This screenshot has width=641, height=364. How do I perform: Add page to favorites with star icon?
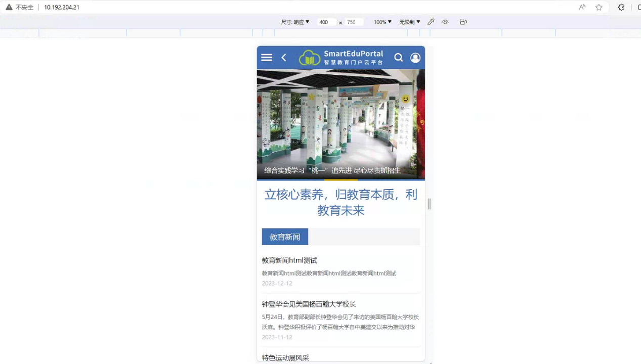599,7
